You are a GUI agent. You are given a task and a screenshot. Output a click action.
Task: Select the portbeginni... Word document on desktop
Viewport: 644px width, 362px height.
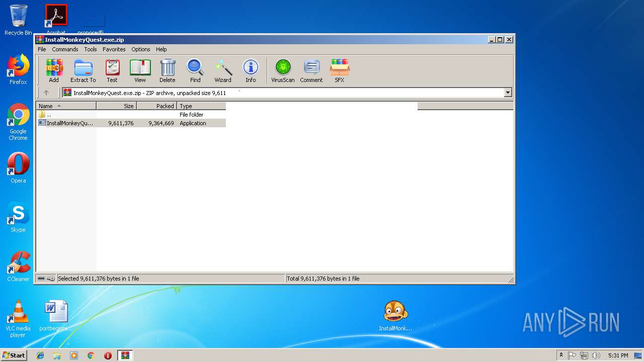[x=56, y=316]
